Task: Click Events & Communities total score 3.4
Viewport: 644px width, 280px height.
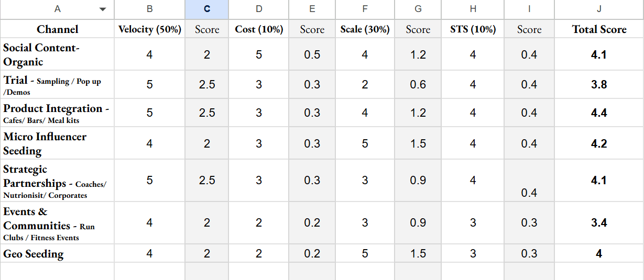Action: click(599, 223)
